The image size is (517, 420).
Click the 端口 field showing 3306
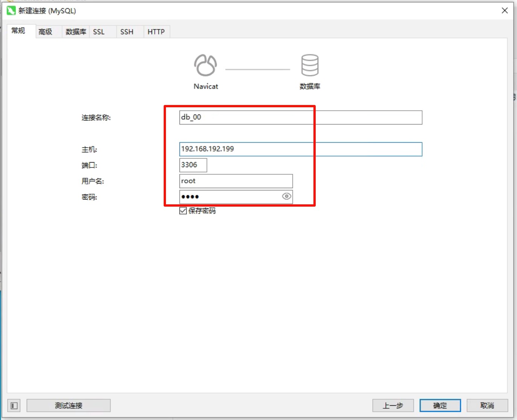[193, 165]
